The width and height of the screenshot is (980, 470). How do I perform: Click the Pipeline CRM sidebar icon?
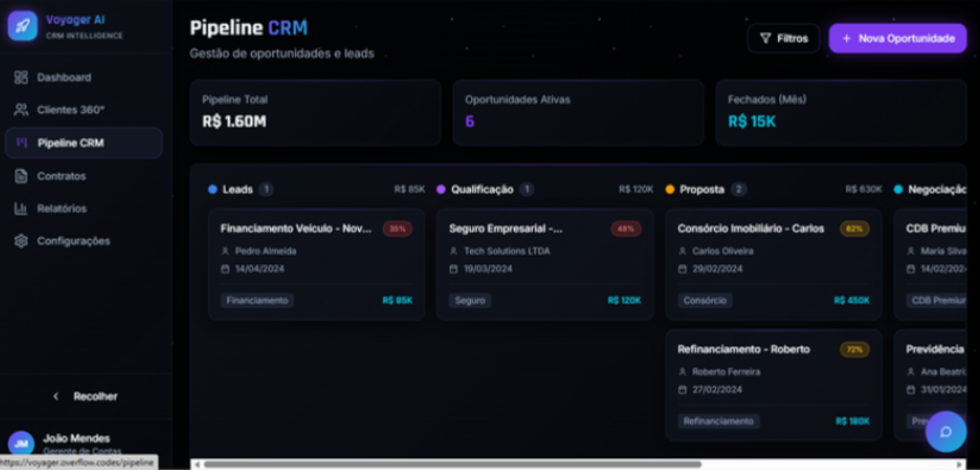pos(21,143)
